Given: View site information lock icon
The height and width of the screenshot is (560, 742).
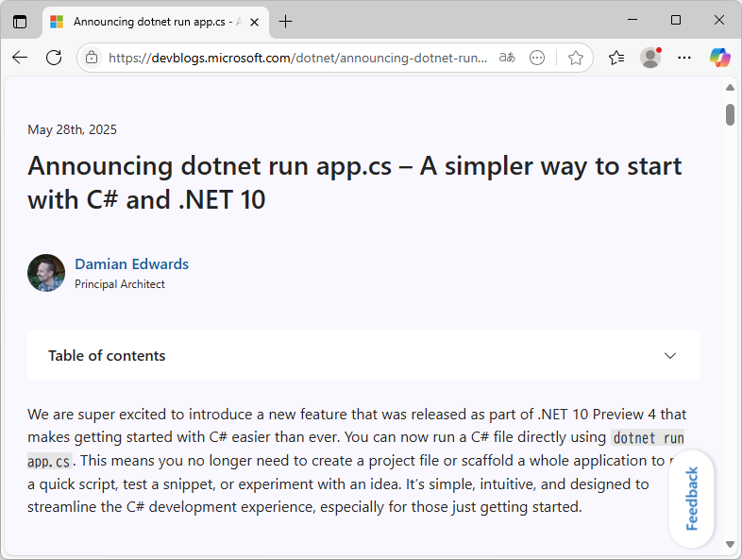Looking at the screenshot, I should click(x=92, y=58).
